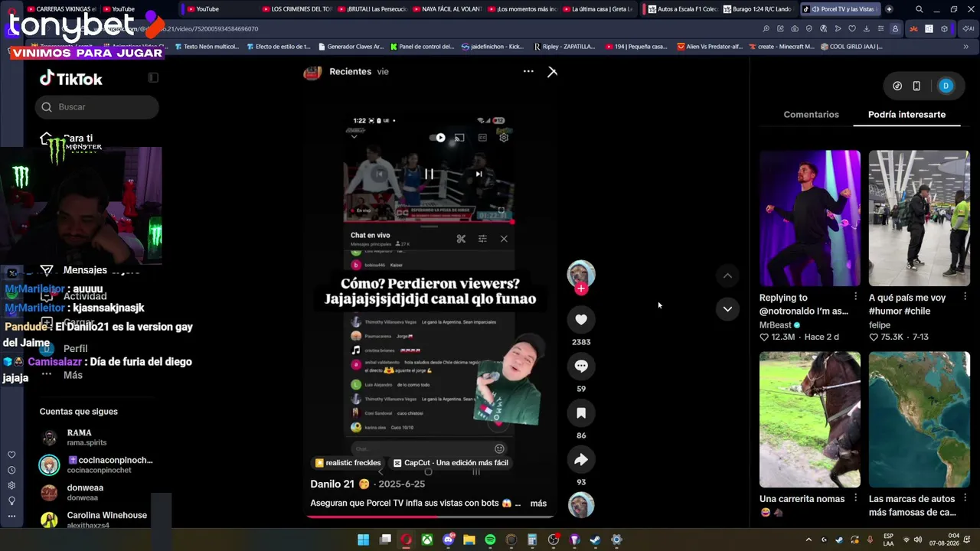Open Opera sidebar history clock icon

click(x=11, y=471)
